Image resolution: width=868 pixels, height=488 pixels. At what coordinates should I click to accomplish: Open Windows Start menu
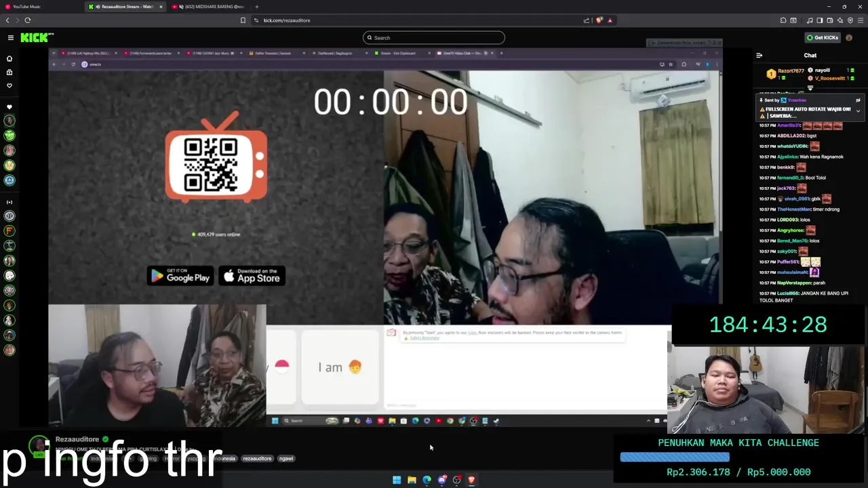click(397, 480)
